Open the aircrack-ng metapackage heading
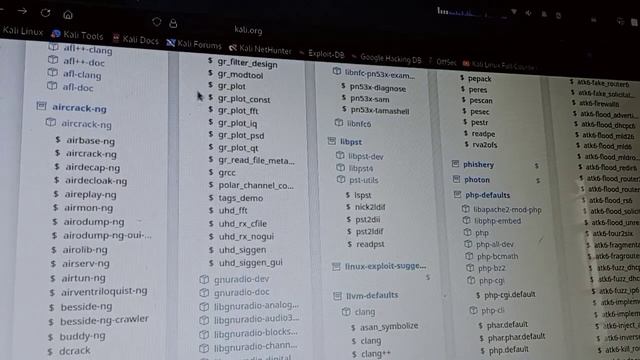 (x=79, y=108)
